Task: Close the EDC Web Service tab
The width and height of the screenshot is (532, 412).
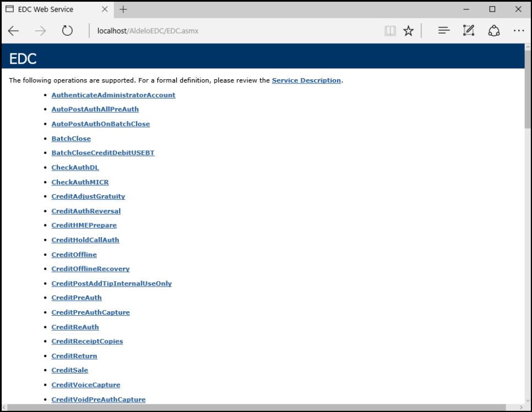Action: click(x=105, y=9)
